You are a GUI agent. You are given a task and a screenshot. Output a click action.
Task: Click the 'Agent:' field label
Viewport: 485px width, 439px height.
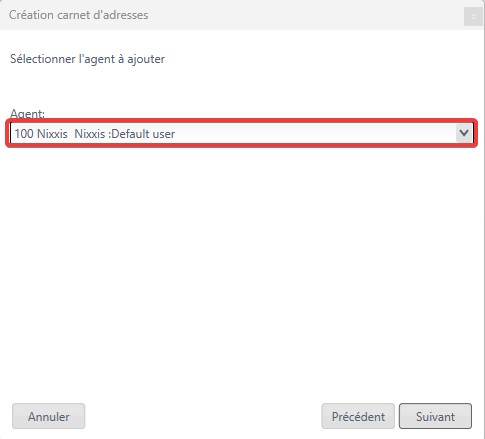(x=27, y=114)
